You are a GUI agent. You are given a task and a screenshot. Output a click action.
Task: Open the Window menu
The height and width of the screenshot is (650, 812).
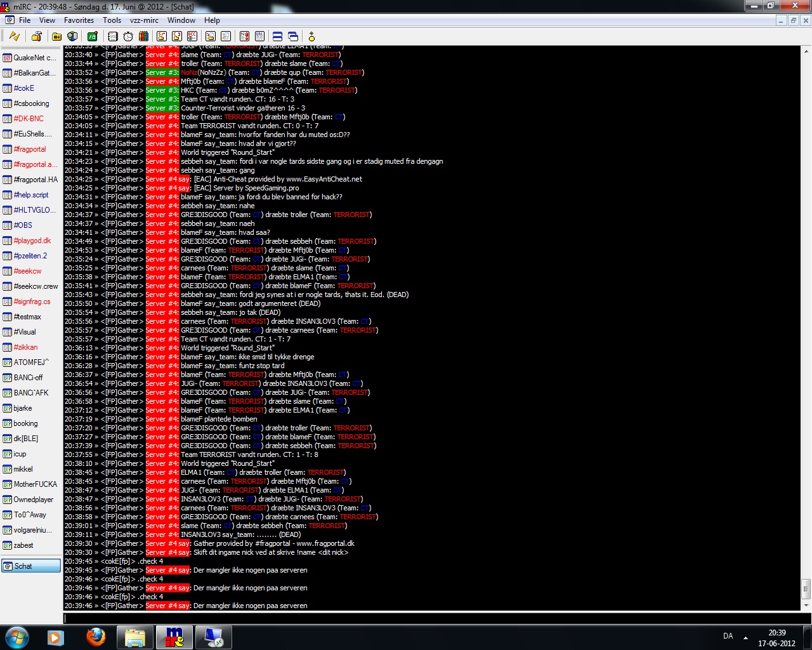[181, 20]
